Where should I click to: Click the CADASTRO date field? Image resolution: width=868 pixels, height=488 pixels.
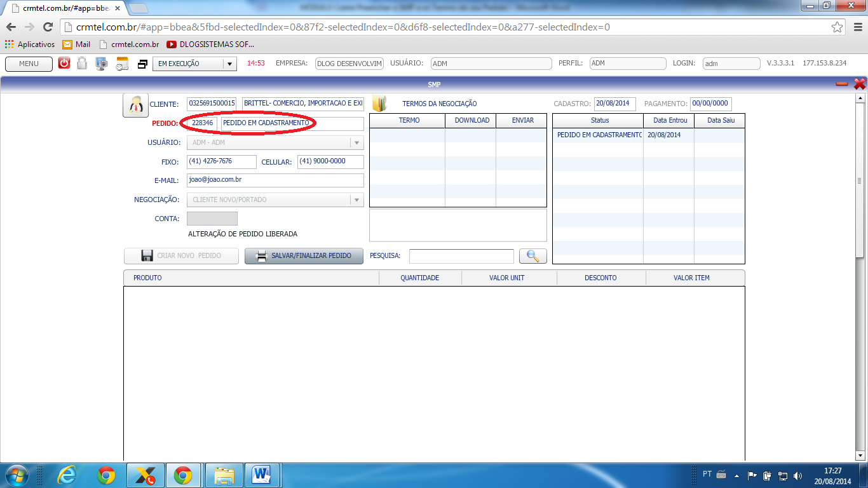pos(614,104)
